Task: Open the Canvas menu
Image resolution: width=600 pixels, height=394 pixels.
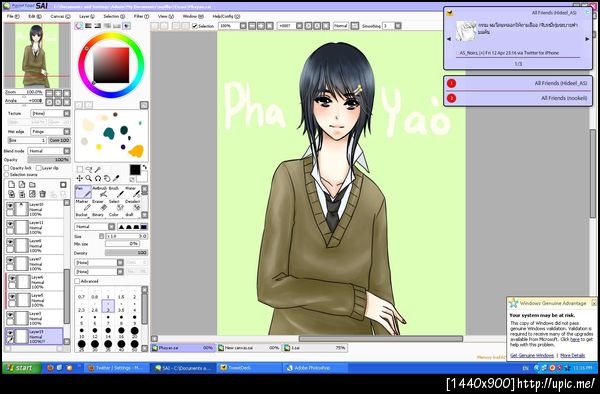Action: pyautogui.click(x=60, y=16)
